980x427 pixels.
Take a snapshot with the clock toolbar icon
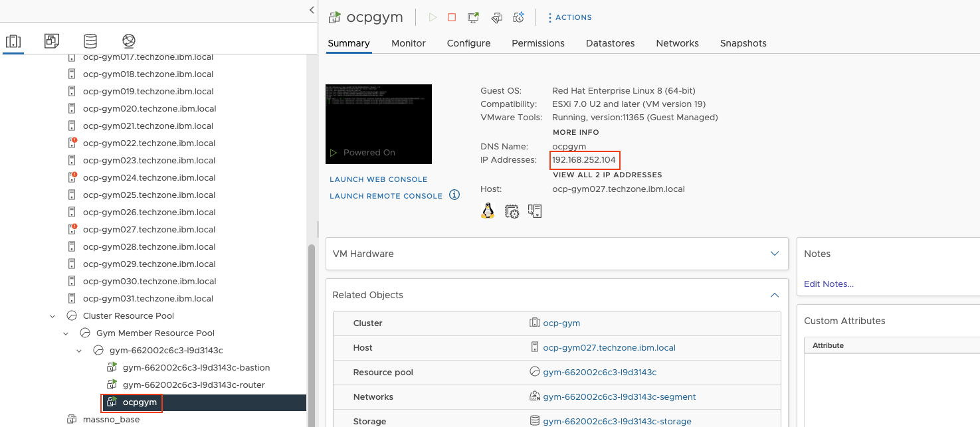click(x=519, y=17)
